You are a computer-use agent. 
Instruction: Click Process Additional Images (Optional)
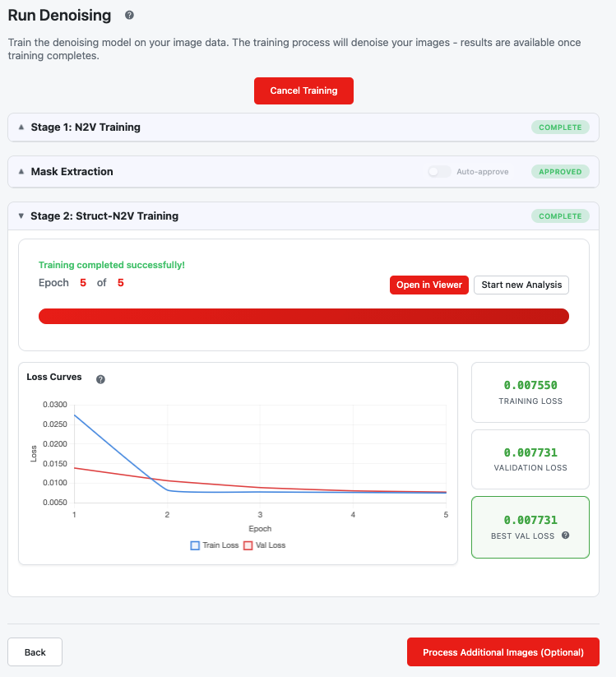coord(503,652)
